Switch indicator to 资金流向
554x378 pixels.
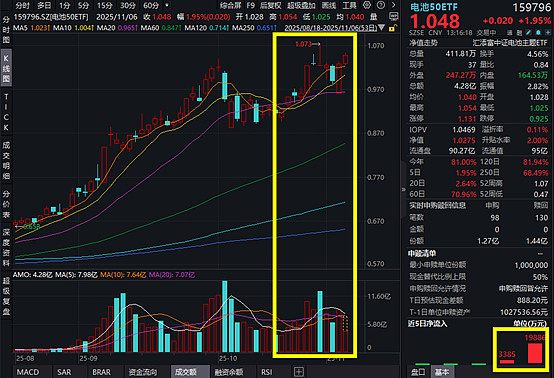coord(142,372)
